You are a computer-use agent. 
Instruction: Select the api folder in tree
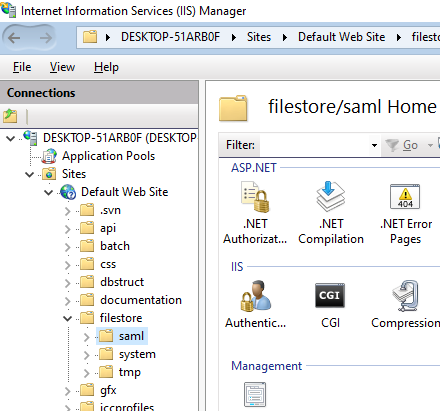coord(108,228)
